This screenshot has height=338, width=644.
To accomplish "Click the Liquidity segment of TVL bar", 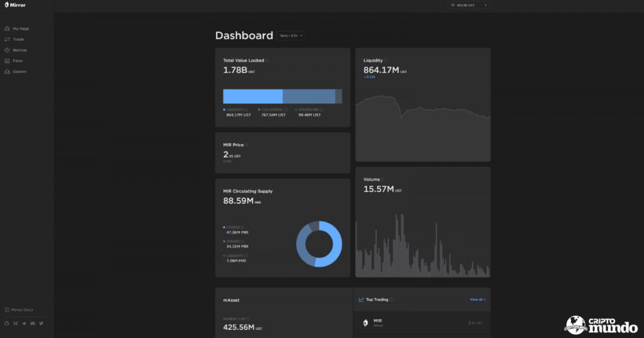I will pyautogui.click(x=253, y=96).
